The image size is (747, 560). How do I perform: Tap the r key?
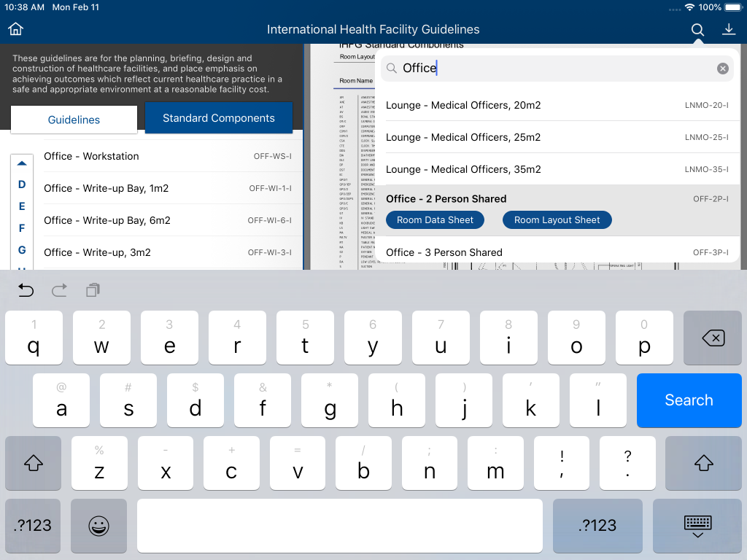237,338
